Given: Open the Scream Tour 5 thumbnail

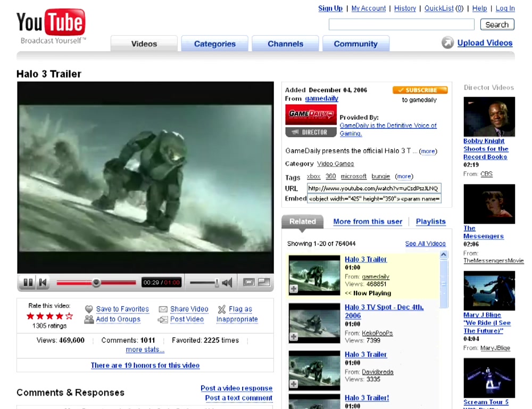Looking at the screenshot, I should (489, 378).
